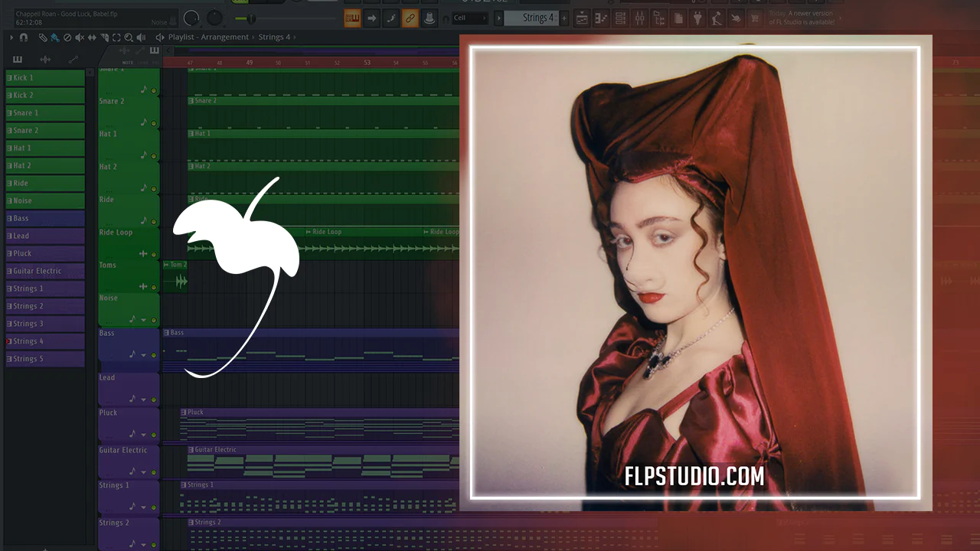The width and height of the screenshot is (980, 551).
Task: Select the Toms track header
Action: coord(129,276)
